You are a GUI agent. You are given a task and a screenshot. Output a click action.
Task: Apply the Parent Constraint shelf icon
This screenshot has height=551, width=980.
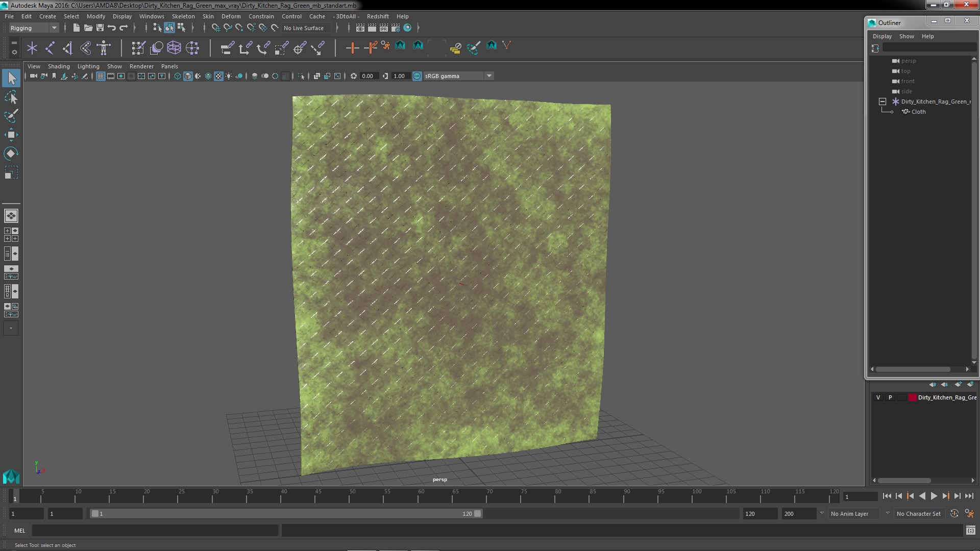[228, 48]
